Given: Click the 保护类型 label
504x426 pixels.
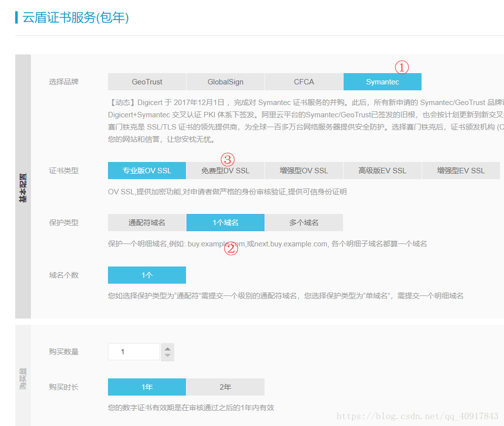Looking at the screenshot, I should 64,222.
